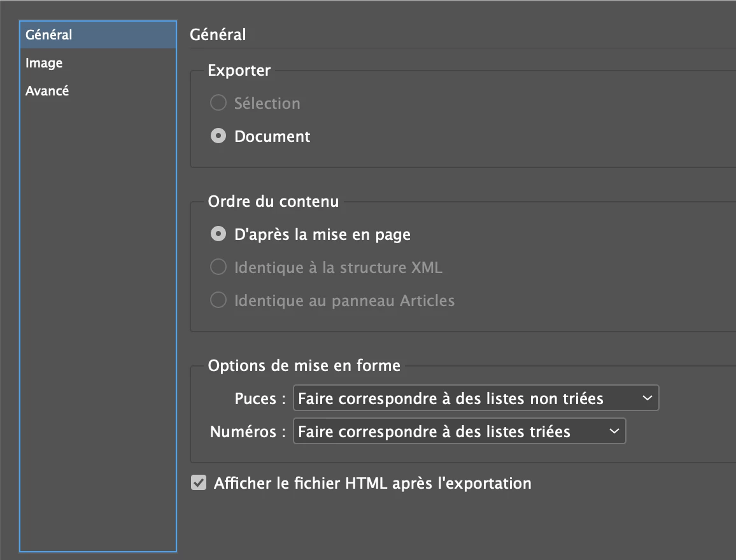Toggle Afficher le fichier HTML checkbox
736x560 pixels.
tap(199, 483)
